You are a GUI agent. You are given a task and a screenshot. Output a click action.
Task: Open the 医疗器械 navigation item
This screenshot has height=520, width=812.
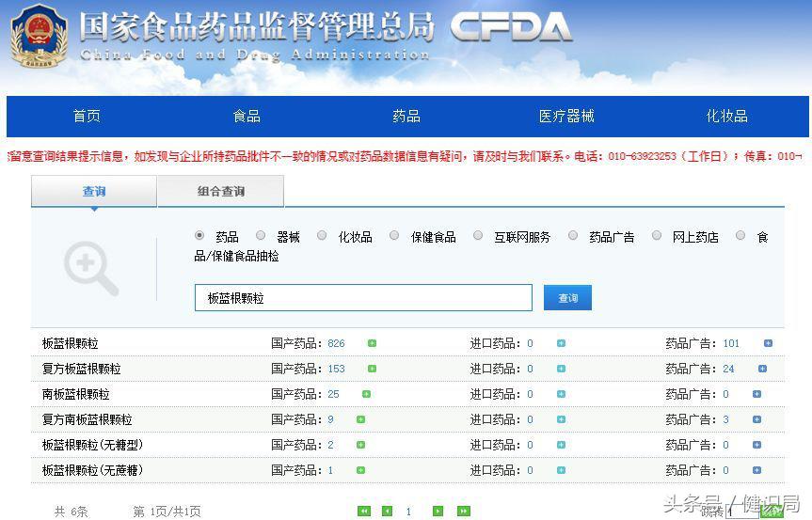tap(566, 116)
